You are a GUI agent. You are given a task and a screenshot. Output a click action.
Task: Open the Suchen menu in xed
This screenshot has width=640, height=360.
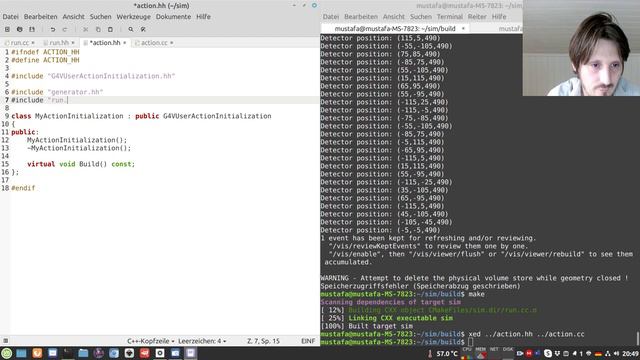point(100,17)
